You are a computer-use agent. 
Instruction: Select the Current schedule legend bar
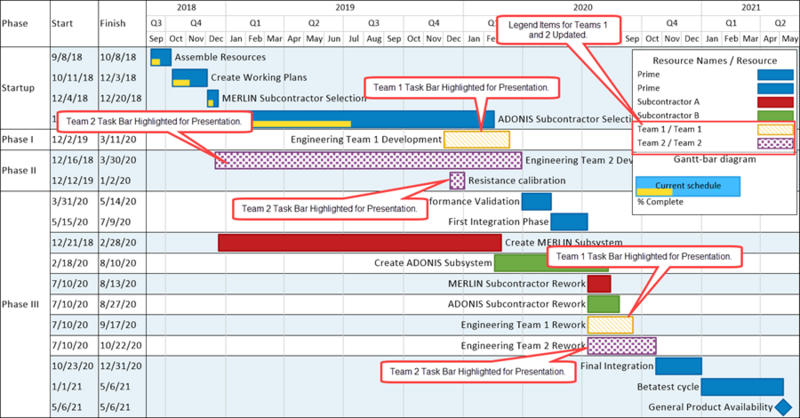688,186
